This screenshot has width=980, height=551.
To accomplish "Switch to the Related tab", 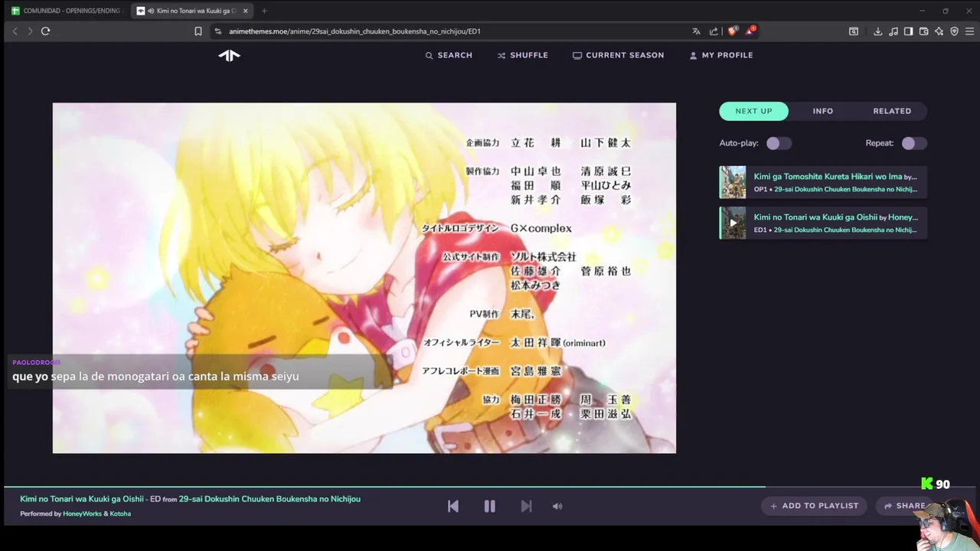I will click(892, 111).
